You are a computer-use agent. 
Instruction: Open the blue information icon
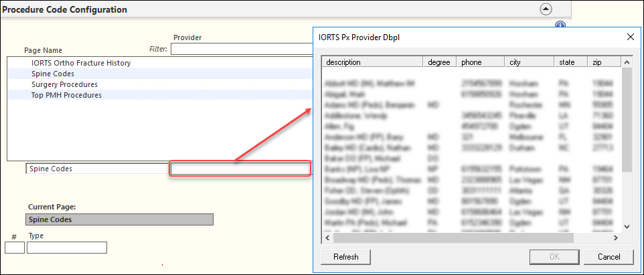point(560,25)
